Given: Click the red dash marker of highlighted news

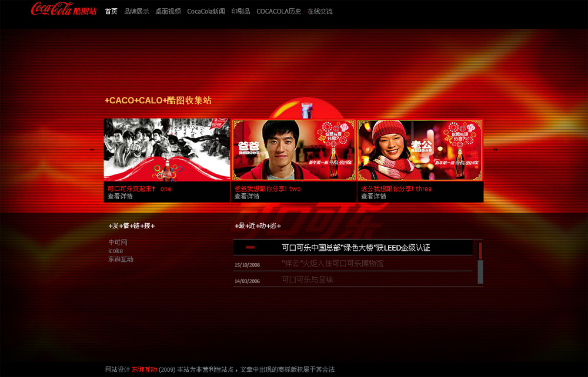Looking at the screenshot, I should pyautogui.click(x=250, y=247).
